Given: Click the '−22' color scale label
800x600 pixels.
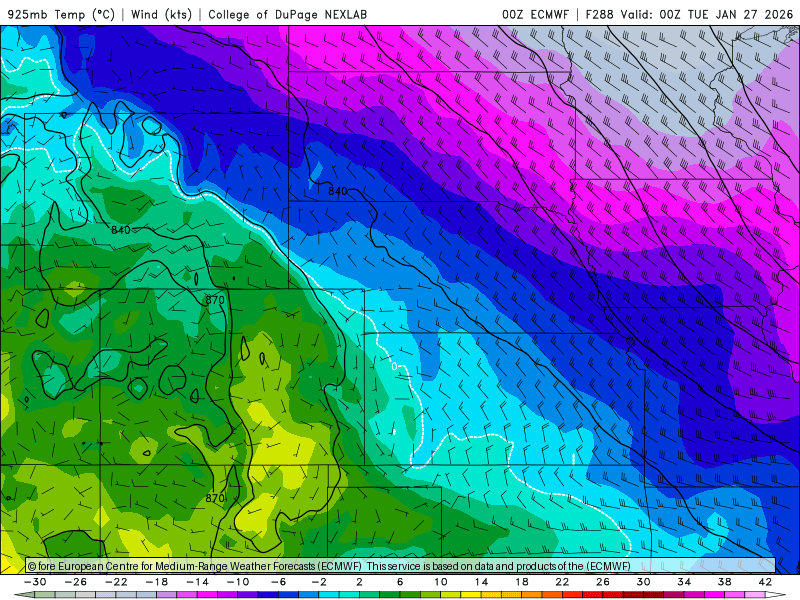Looking at the screenshot, I should [x=116, y=582].
